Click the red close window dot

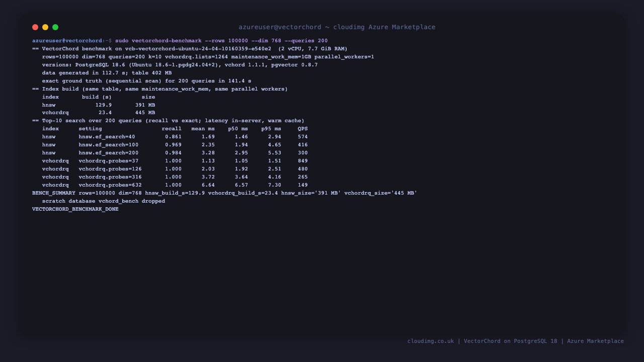pos(35,27)
